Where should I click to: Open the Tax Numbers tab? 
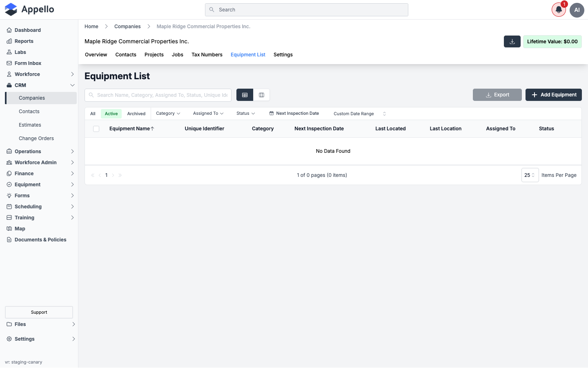pos(207,55)
